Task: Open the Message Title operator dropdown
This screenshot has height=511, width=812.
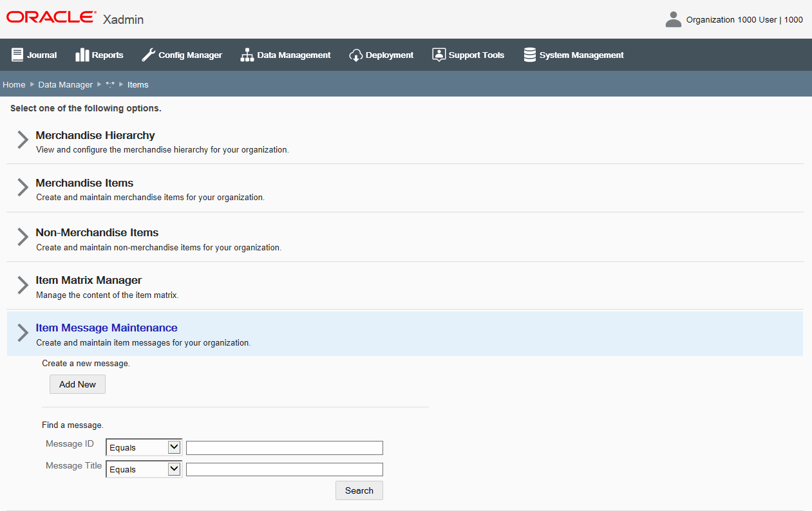Action: (x=144, y=469)
